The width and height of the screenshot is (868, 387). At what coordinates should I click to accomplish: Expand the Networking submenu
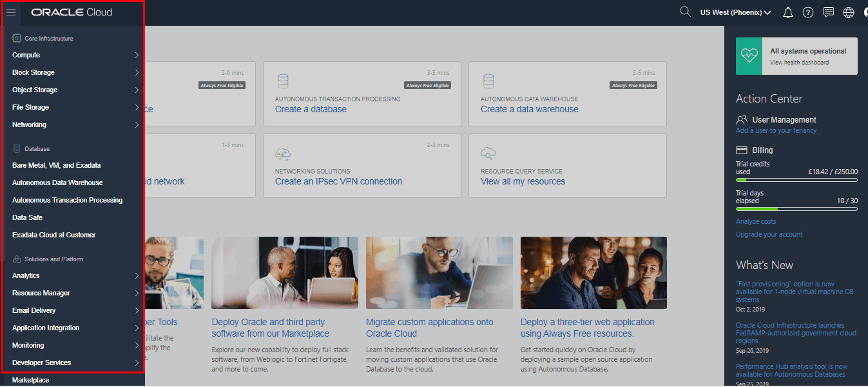tap(75, 125)
